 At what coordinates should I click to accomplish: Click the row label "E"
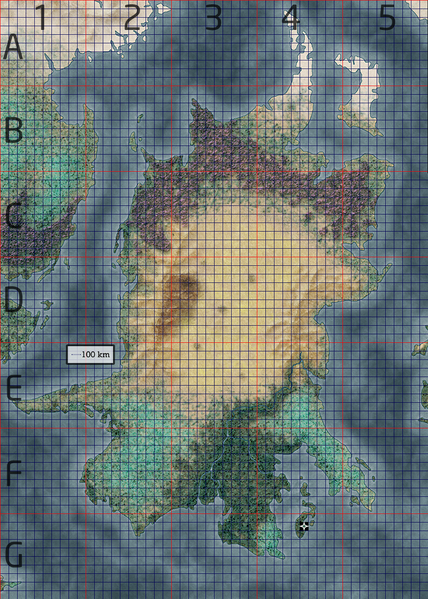tap(13, 388)
